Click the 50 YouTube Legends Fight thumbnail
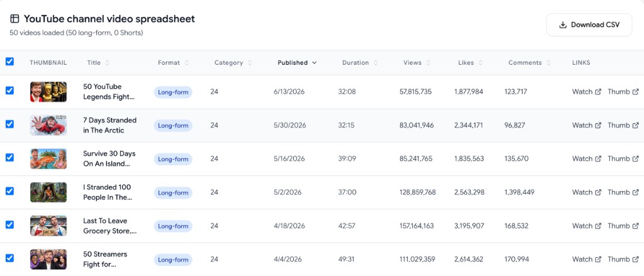This screenshot has height=276, width=644. pyautogui.click(x=48, y=92)
